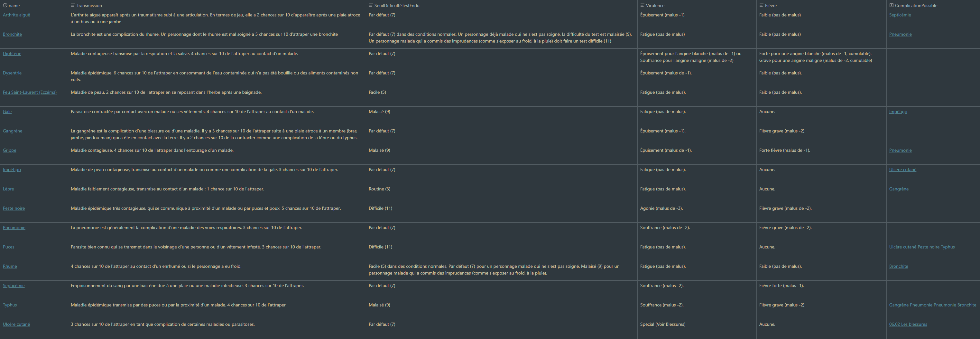Follow the Bronchite complication link in Rhume row
Image resolution: width=980 pixels, height=339 pixels.
pos(898,266)
